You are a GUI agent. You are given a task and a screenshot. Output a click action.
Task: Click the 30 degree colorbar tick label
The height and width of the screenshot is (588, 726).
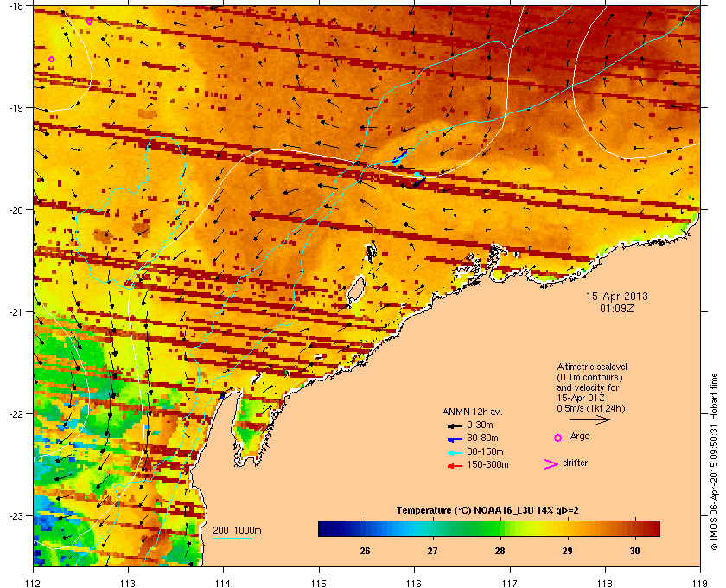[634, 551]
